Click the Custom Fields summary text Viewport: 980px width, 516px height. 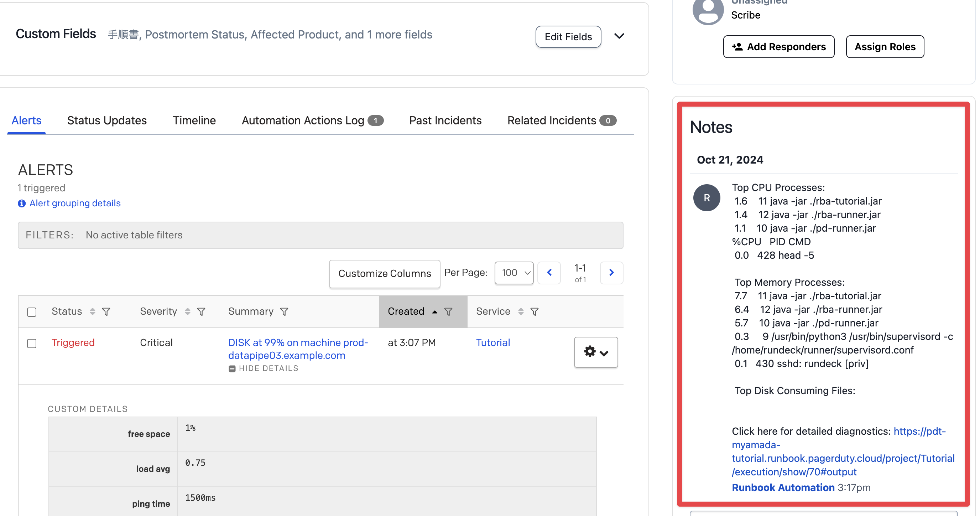pyautogui.click(x=270, y=35)
